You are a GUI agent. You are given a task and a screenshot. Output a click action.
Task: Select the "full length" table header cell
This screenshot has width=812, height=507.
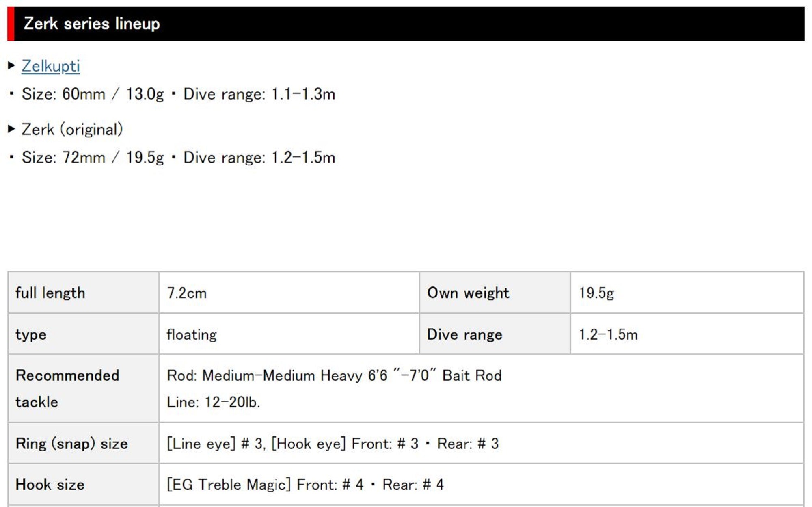[83, 292]
